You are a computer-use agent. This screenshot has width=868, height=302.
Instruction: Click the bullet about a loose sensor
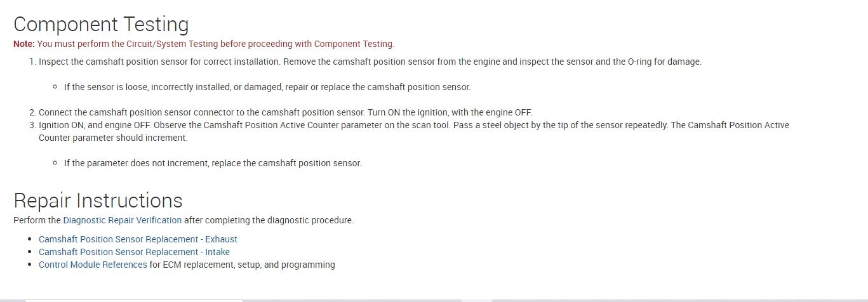[x=267, y=87]
